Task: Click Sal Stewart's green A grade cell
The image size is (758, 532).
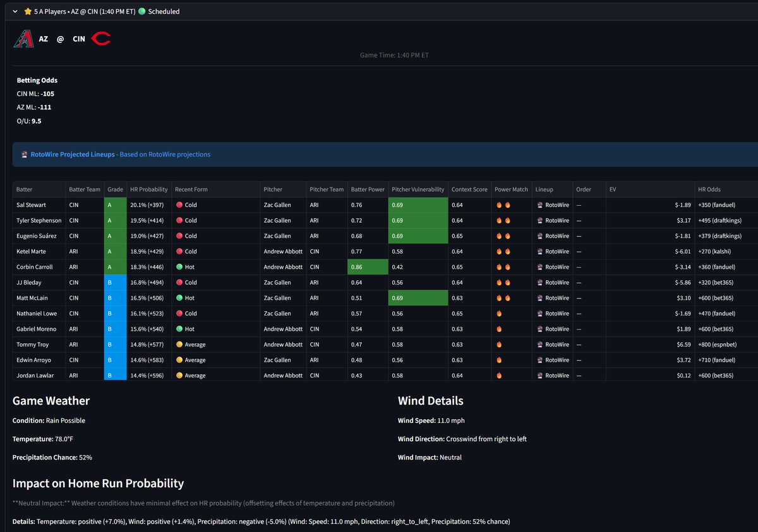Action: point(115,205)
